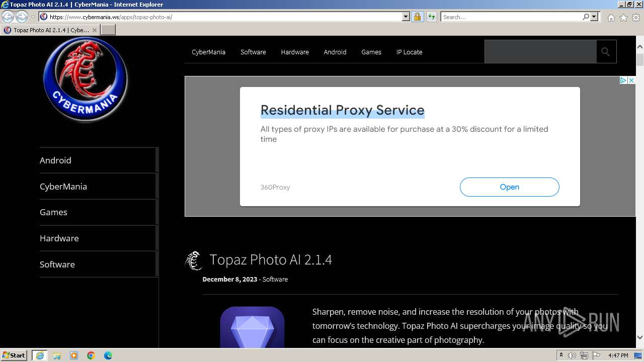Open Games in top navigation

[371, 52]
